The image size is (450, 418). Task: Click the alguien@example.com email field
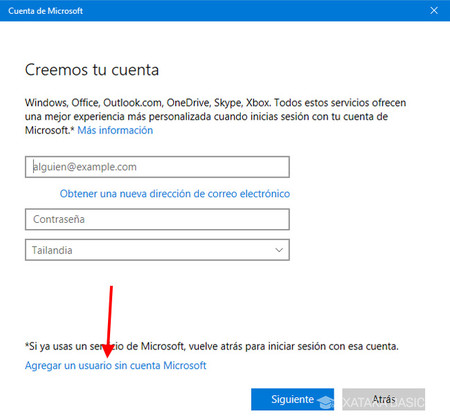(x=157, y=167)
